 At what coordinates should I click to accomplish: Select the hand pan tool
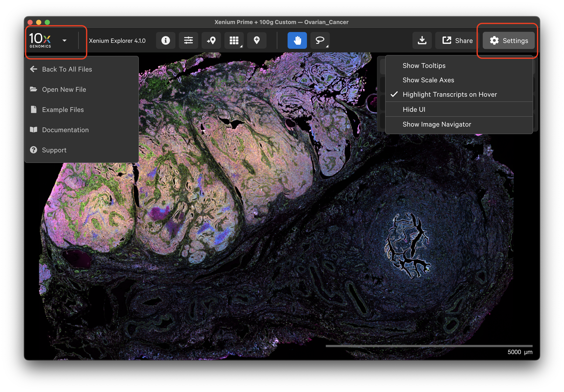[x=297, y=40]
